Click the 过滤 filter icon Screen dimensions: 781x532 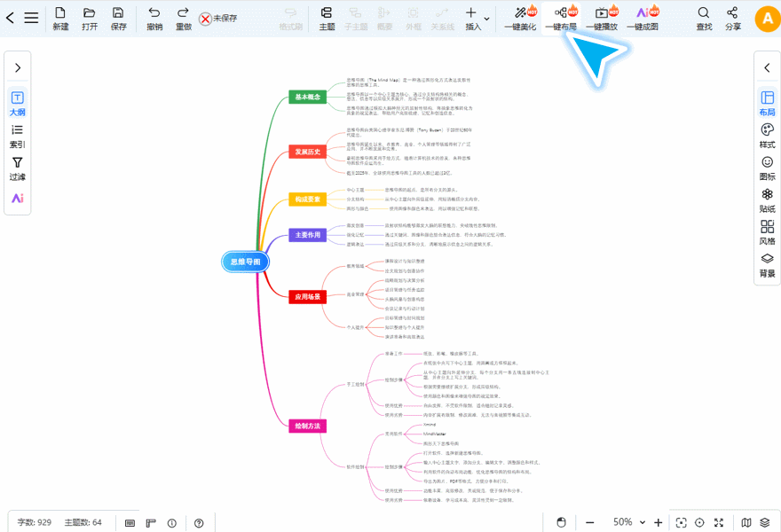(x=18, y=168)
